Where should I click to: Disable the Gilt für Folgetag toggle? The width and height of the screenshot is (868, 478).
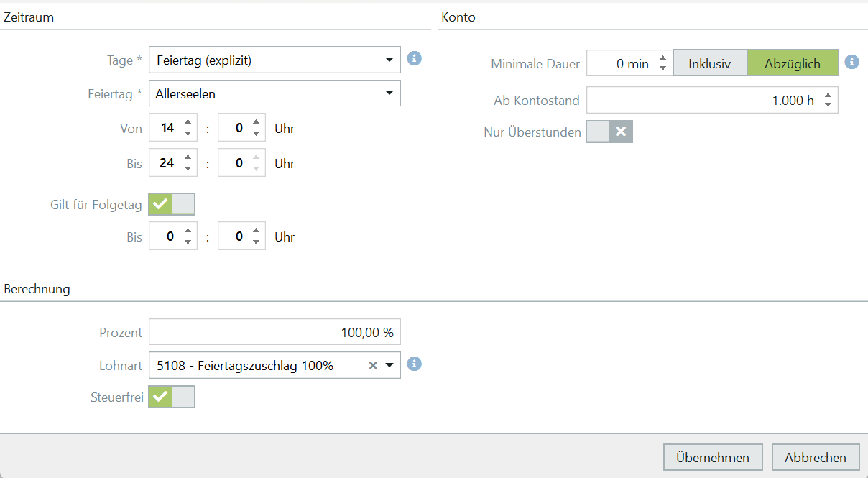[172, 204]
